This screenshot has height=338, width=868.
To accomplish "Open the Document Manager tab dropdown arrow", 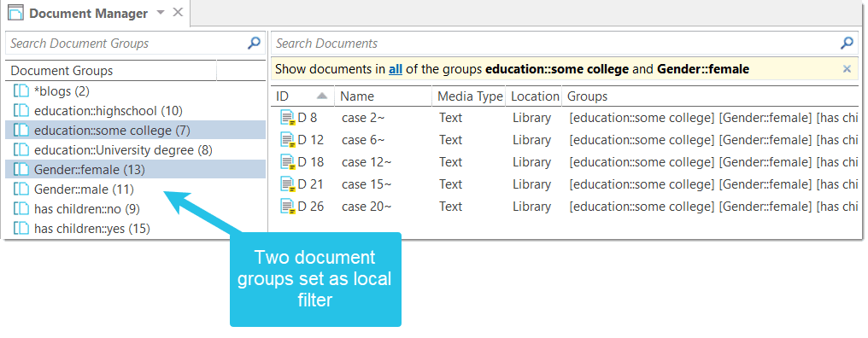I will [160, 13].
